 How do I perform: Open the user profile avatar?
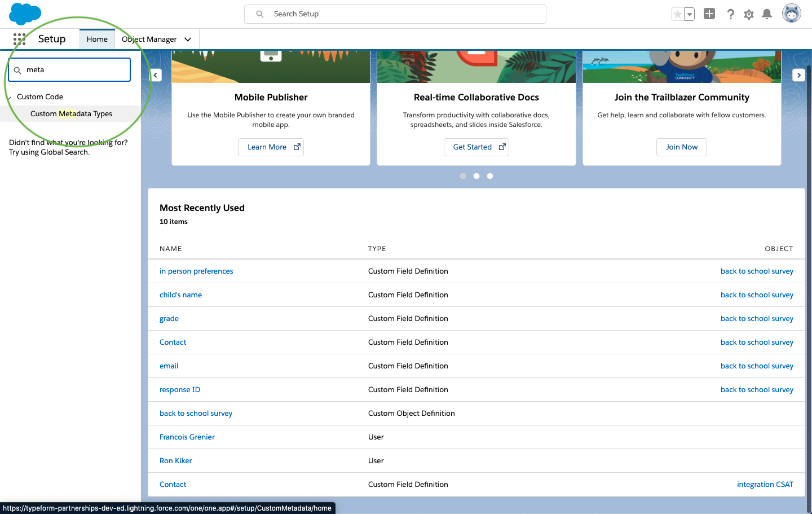pos(792,14)
